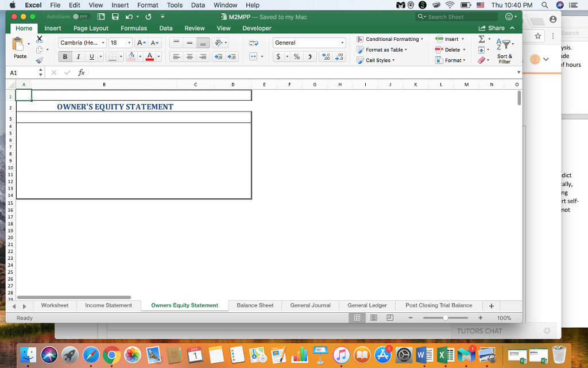Switch to the Balance Sheet tab
Image resolution: width=588 pixels, height=368 pixels.
point(254,305)
